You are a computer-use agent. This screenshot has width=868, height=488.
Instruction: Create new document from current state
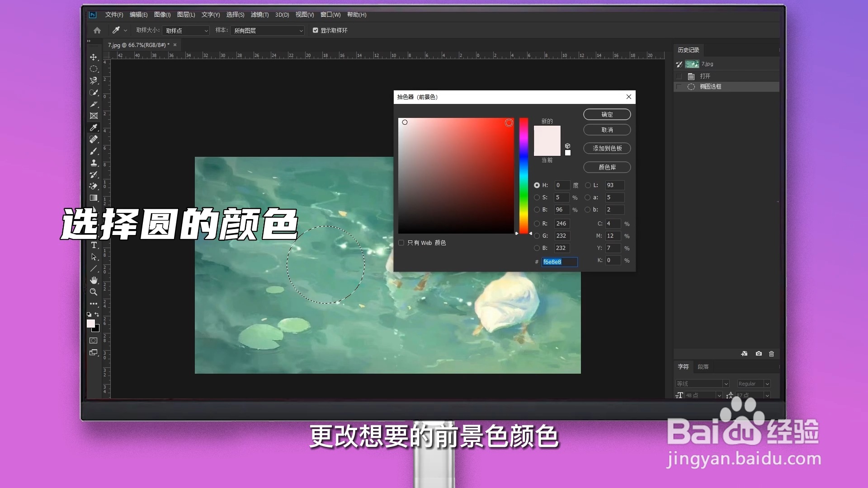pyautogui.click(x=745, y=354)
